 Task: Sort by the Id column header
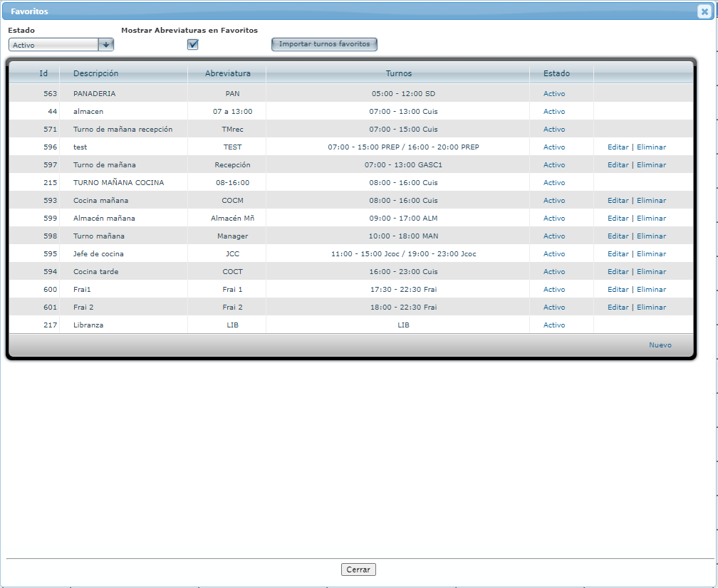click(x=43, y=73)
